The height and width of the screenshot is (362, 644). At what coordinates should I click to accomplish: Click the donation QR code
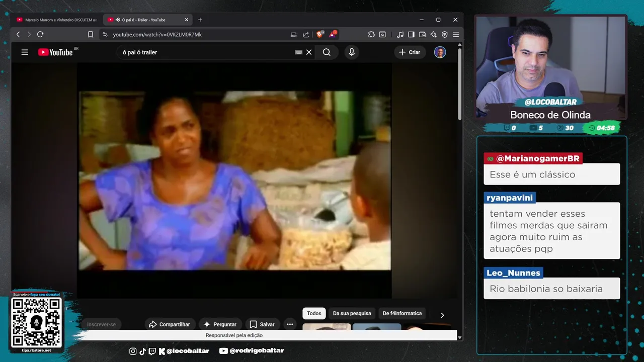(x=37, y=322)
